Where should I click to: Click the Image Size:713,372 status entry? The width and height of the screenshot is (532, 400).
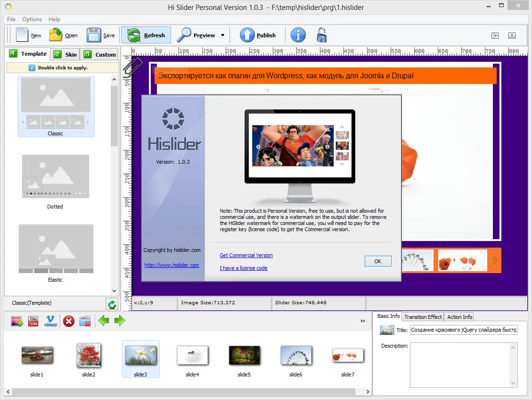(x=208, y=302)
